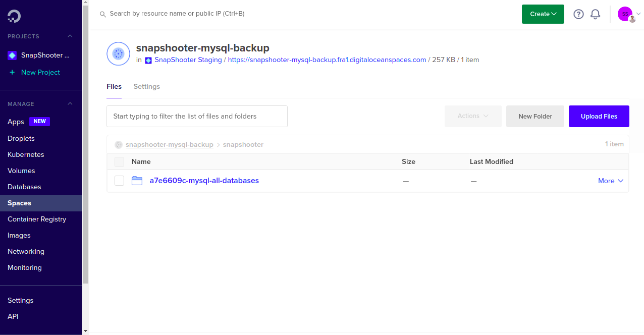Select Spaces in the sidebar
The height and width of the screenshot is (335, 644).
[x=41, y=203]
